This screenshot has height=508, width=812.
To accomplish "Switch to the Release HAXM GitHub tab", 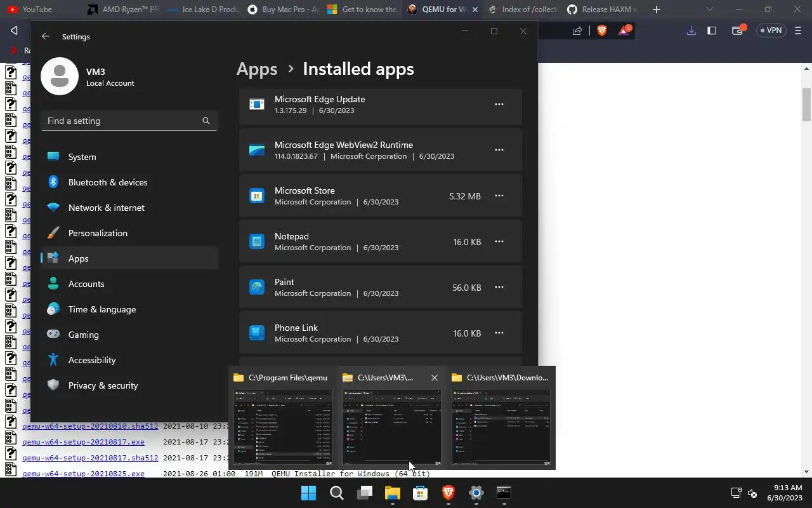I will (602, 10).
